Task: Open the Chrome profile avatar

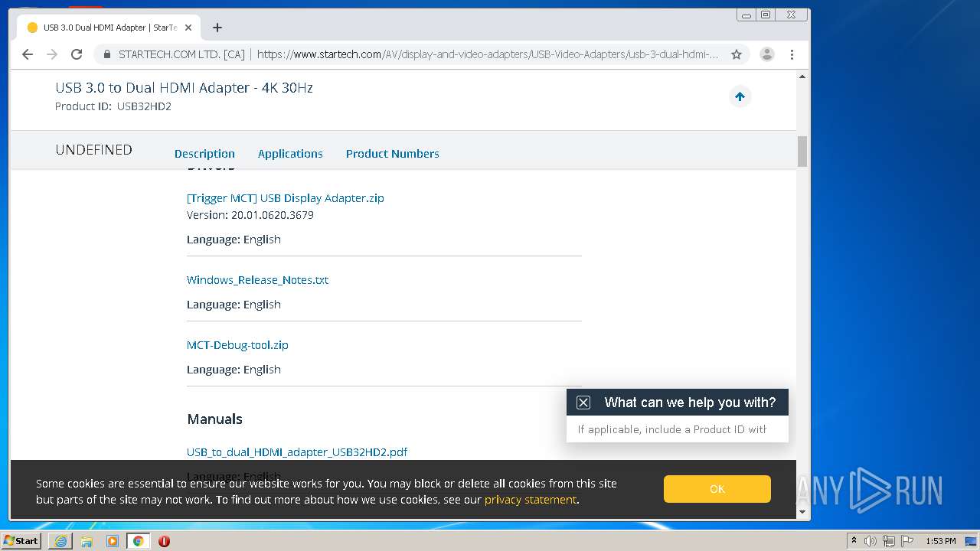Action: 766,54
